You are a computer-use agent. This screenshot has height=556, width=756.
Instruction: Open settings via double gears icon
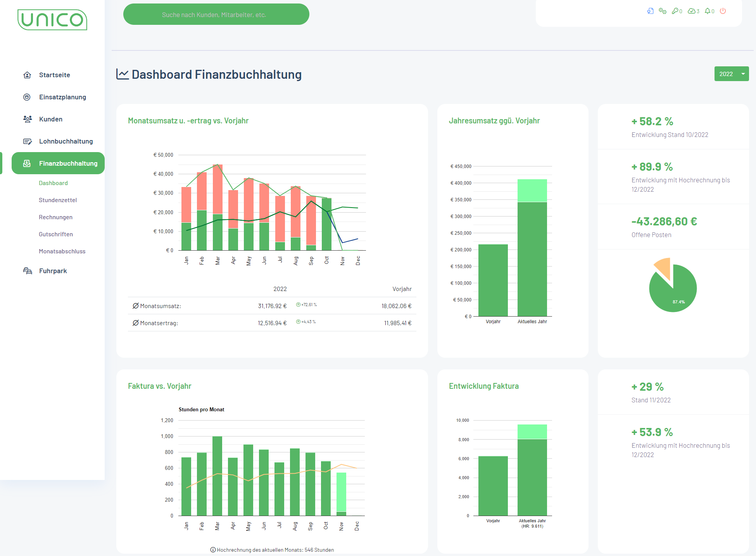[x=663, y=11]
